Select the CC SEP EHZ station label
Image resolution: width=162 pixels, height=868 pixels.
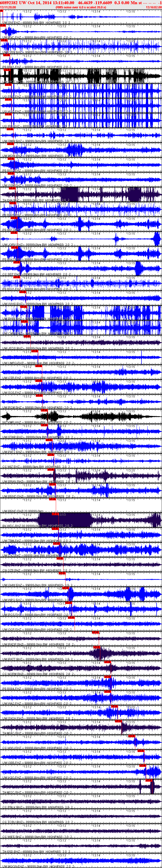point(37,275)
